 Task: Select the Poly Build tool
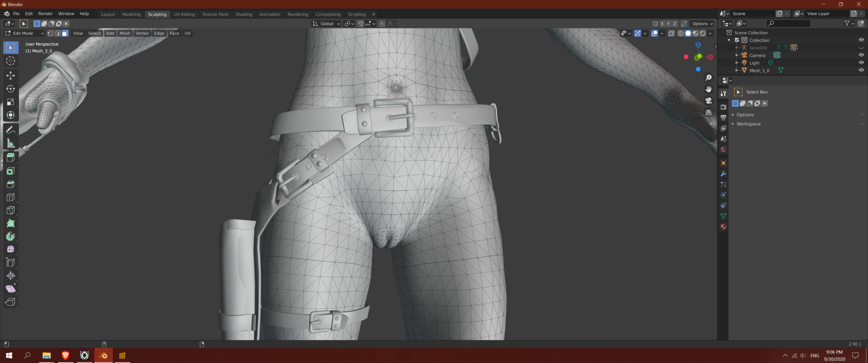click(10, 223)
